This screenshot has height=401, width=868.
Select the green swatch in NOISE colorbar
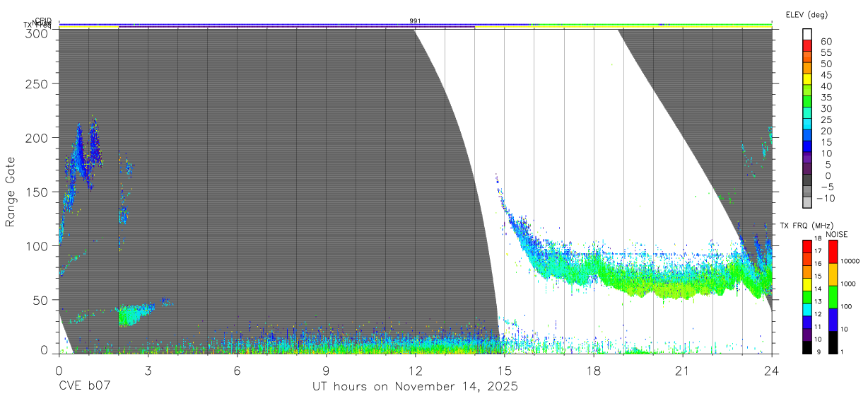[833, 297]
